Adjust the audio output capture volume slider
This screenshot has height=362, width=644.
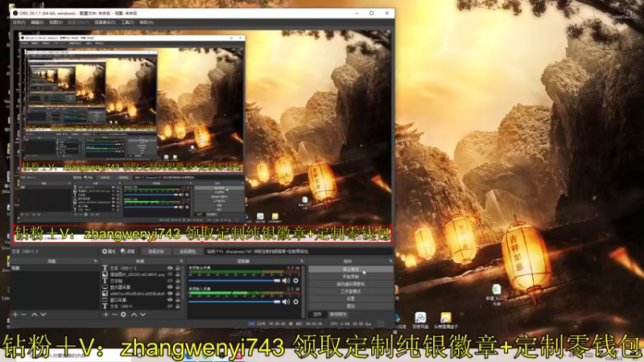tap(234, 281)
